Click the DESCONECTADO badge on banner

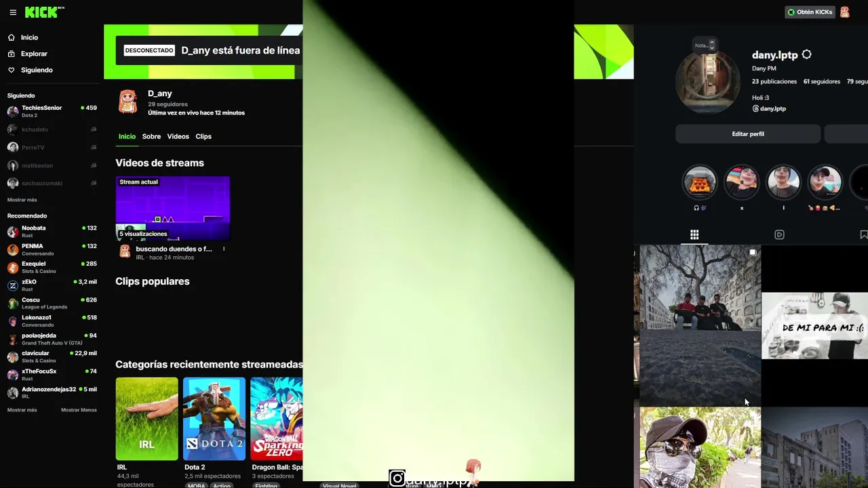(149, 50)
